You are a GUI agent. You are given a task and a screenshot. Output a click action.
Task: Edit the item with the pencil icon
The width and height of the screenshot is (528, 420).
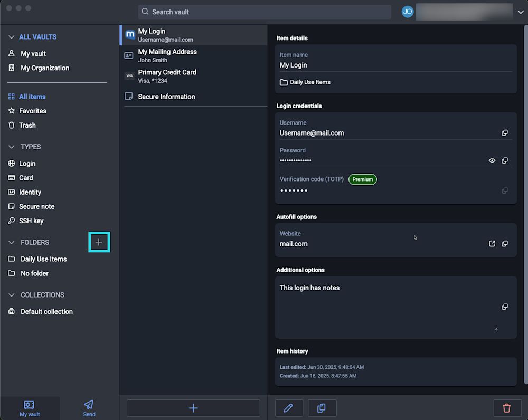click(x=289, y=408)
